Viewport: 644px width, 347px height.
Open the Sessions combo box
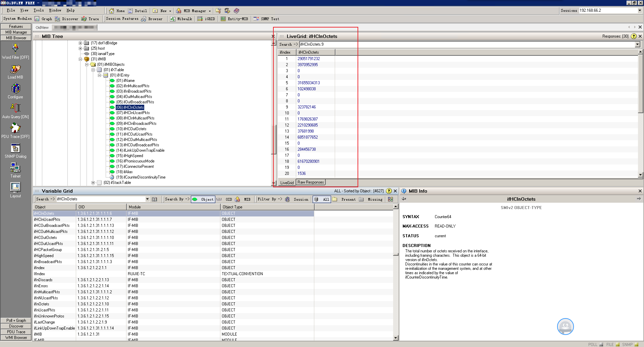click(610, 10)
